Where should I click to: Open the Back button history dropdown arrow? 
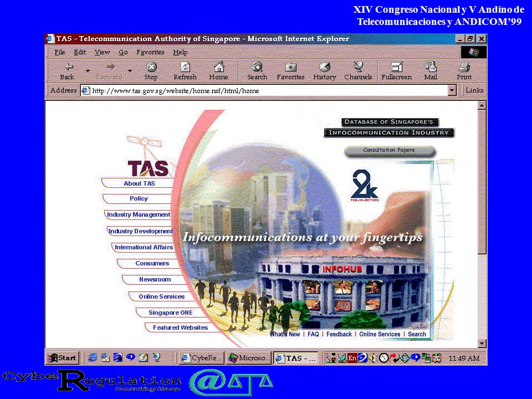(88, 71)
